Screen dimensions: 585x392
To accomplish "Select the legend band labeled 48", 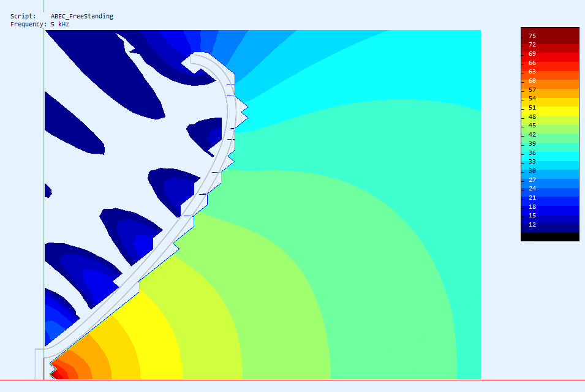I will (550, 120).
